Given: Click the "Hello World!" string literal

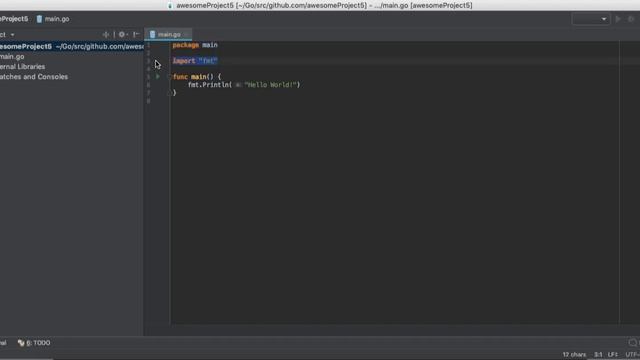Looking at the screenshot, I should [270, 85].
